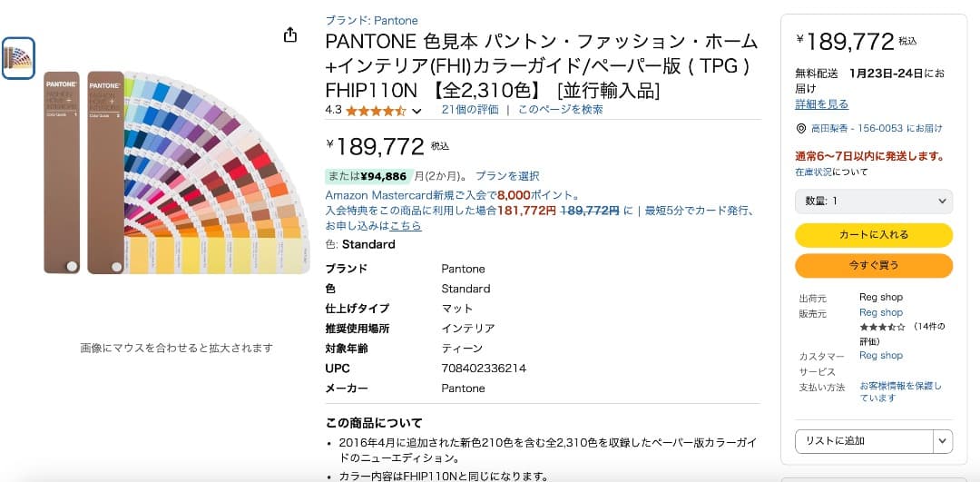The image size is (980, 482).
Task: Expand the add-to-list dropdown arrow
Action: [x=943, y=441]
